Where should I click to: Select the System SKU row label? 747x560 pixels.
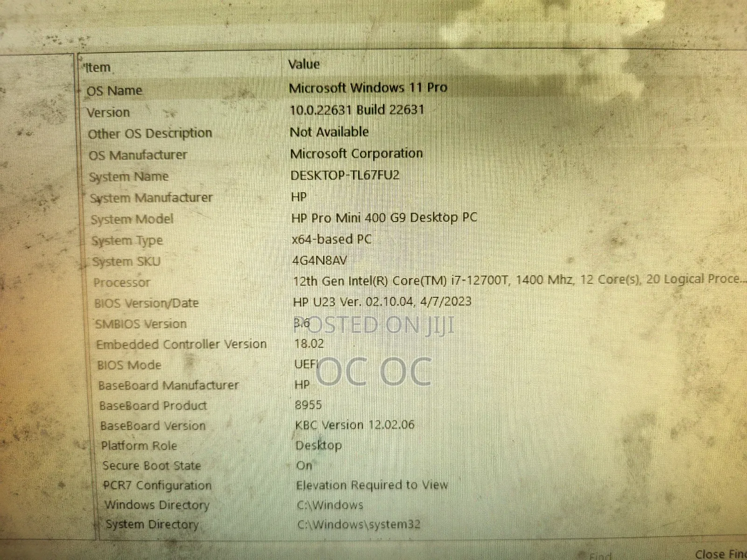[126, 262]
